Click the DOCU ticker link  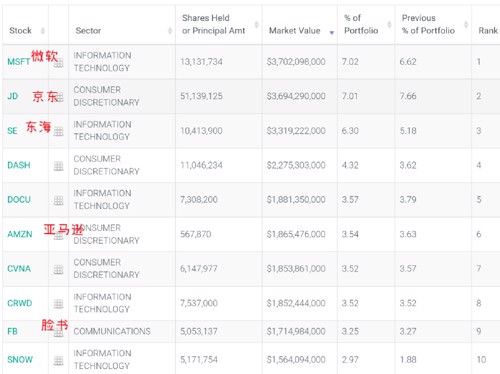[x=19, y=200]
